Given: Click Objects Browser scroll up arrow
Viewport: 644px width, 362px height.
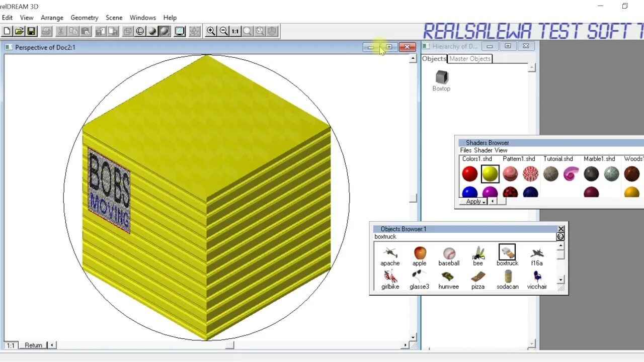Looking at the screenshot, I should (560, 246).
